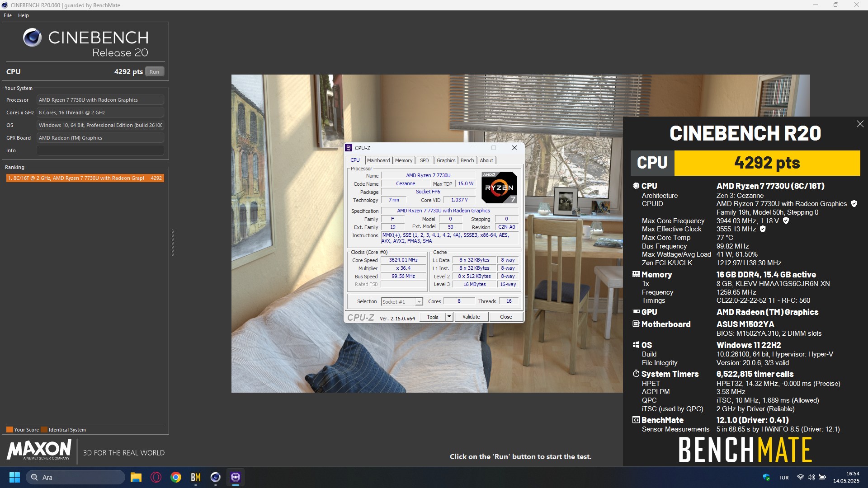Click the Ara search box on taskbar
868x488 pixels.
point(75,477)
